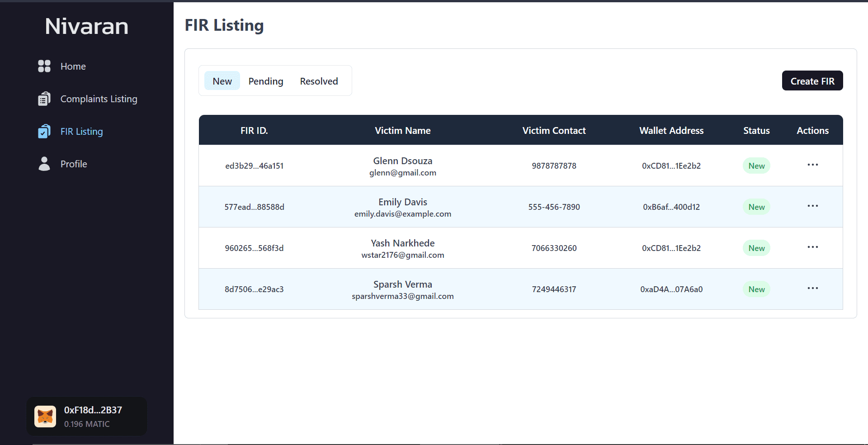Click the connected wallet 0xF18d...2B37 card
Image resolution: width=868 pixels, height=445 pixels.
(x=87, y=417)
